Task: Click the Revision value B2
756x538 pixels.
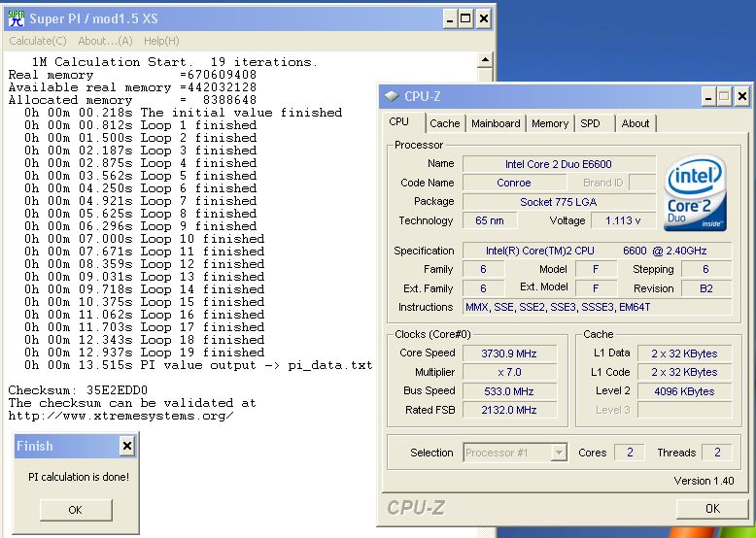Action: point(706,288)
